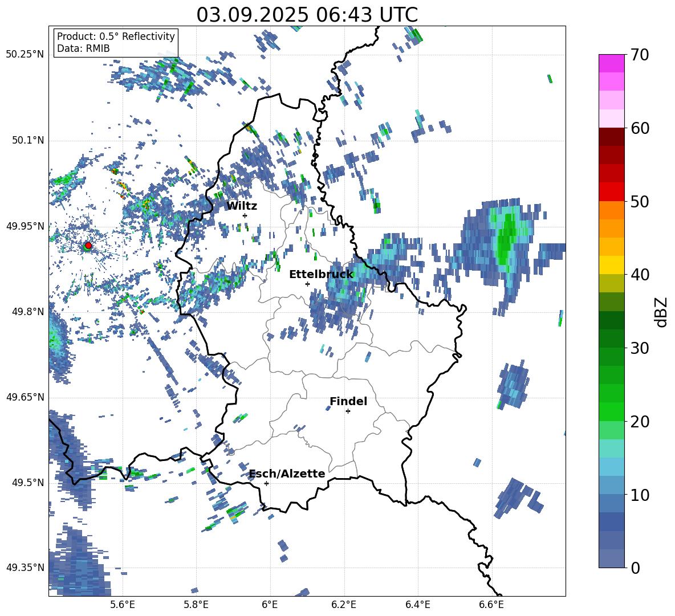Click latitude label 50.25°N
The width and height of the screenshot is (675, 616).
[25, 55]
